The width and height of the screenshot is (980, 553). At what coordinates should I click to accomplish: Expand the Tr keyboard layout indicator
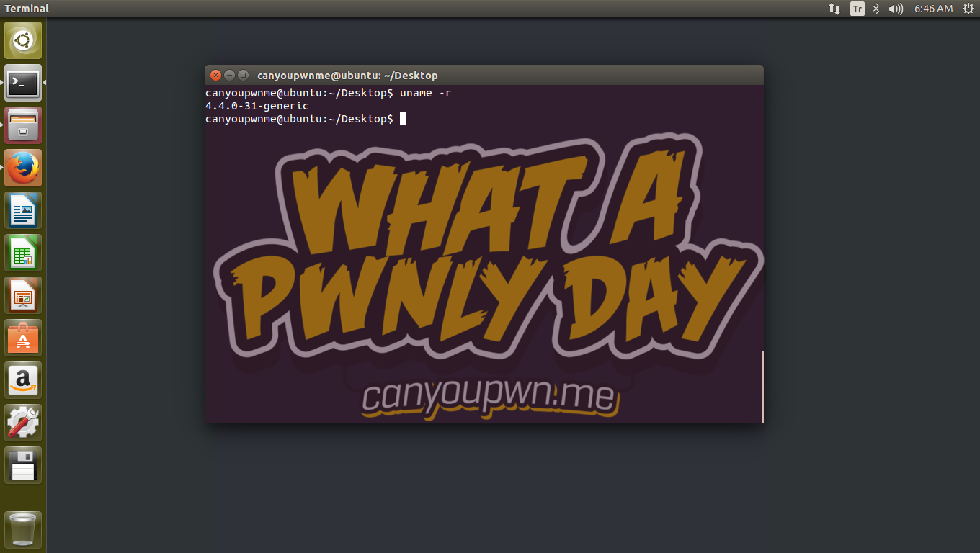point(857,9)
